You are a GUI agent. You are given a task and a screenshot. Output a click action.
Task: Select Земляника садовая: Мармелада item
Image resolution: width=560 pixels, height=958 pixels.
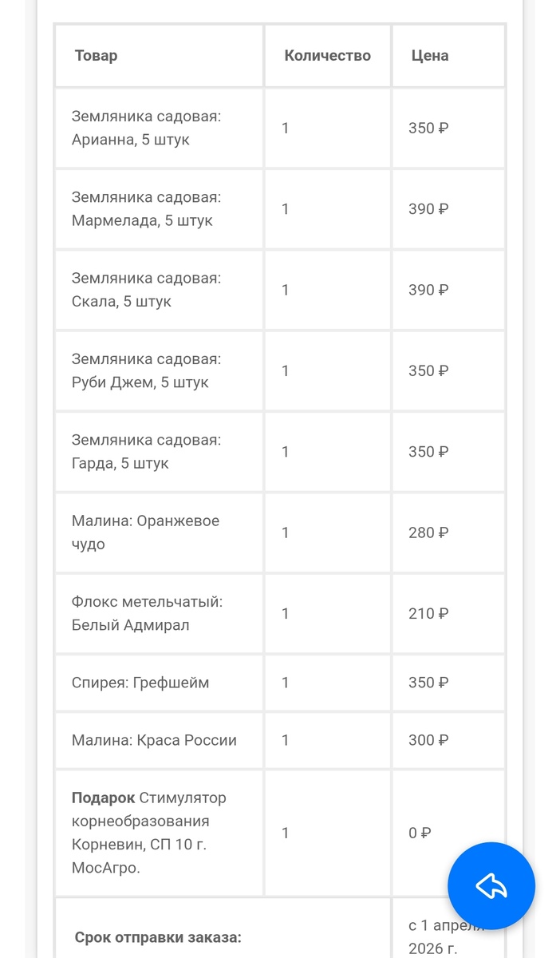(x=146, y=209)
